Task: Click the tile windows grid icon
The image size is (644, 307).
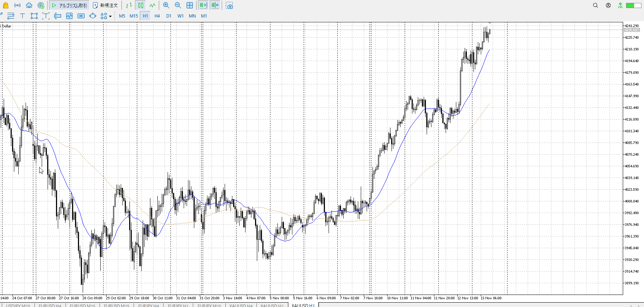Action: [x=190, y=5]
